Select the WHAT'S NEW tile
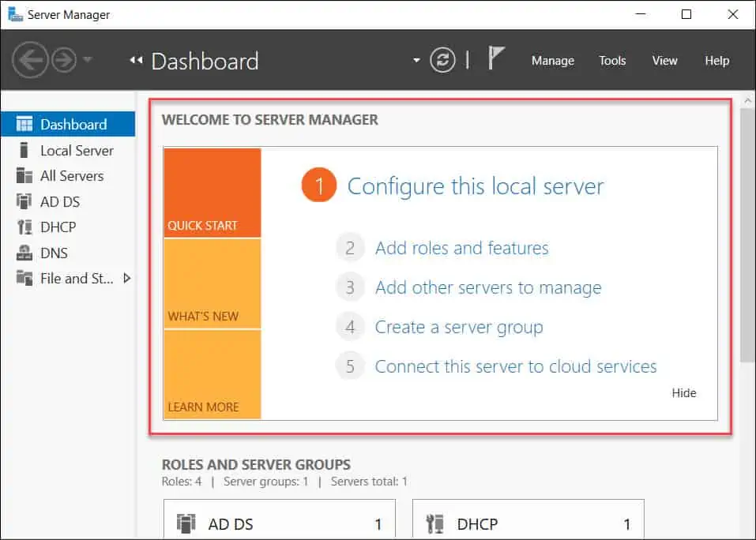 (x=213, y=283)
